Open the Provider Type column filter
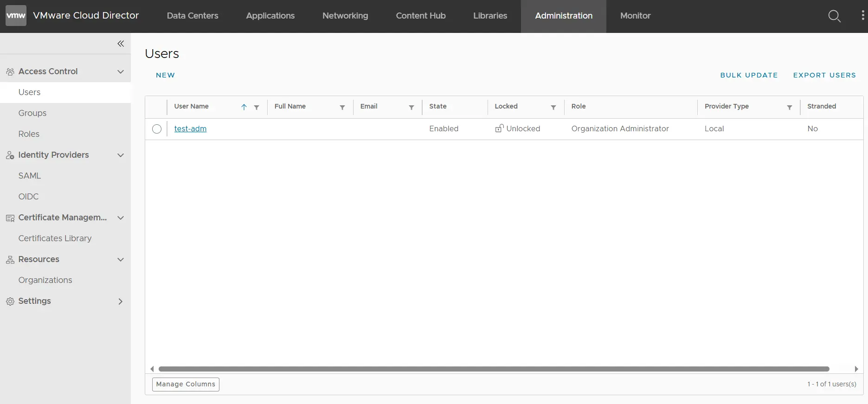868x404 pixels. (x=790, y=107)
